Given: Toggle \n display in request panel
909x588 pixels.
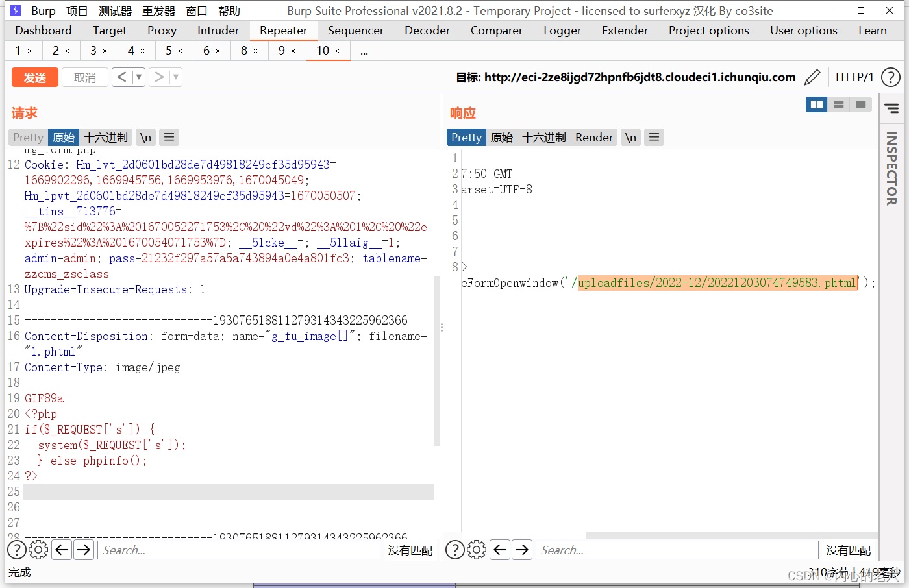Looking at the screenshot, I should [145, 138].
